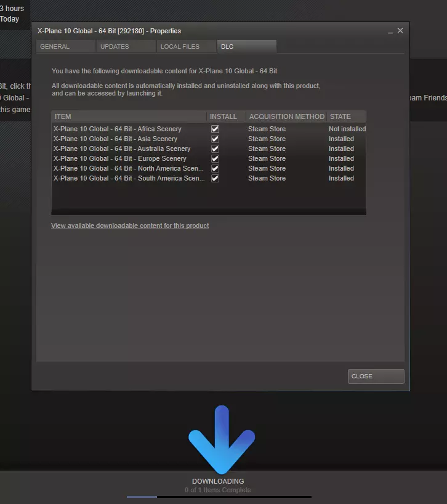Toggle South America Scenery install checkbox
The image size is (447, 504).
pyautogui.click(x=215, y=179)
